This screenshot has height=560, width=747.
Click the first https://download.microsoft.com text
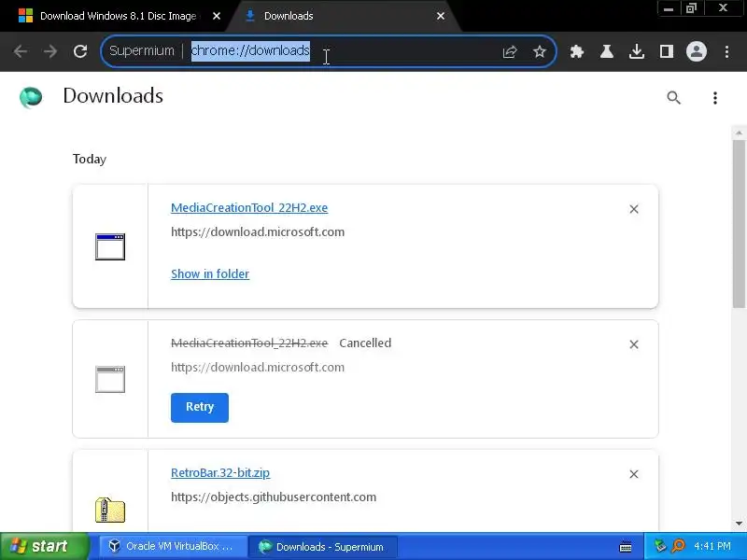[258, 231]
